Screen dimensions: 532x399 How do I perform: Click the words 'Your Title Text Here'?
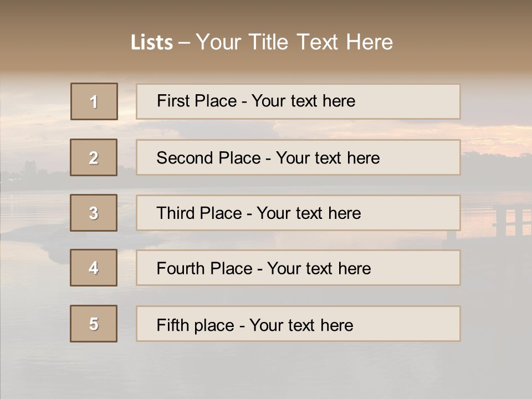(x=294, y=42)
